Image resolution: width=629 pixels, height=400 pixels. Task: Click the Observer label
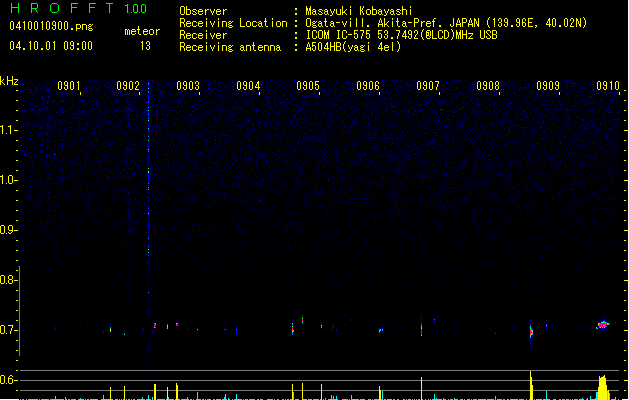(x=203, y=11)
